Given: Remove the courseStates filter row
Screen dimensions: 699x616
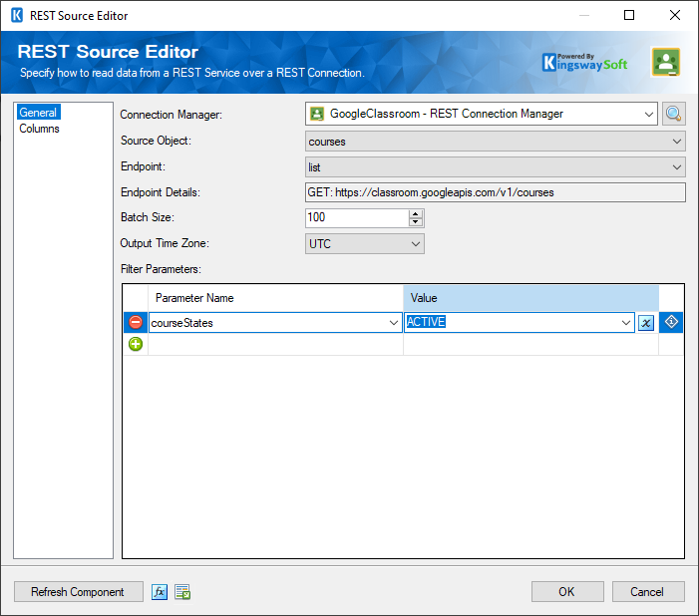Looking at the screenshot, I should click(x=136, y=322).
